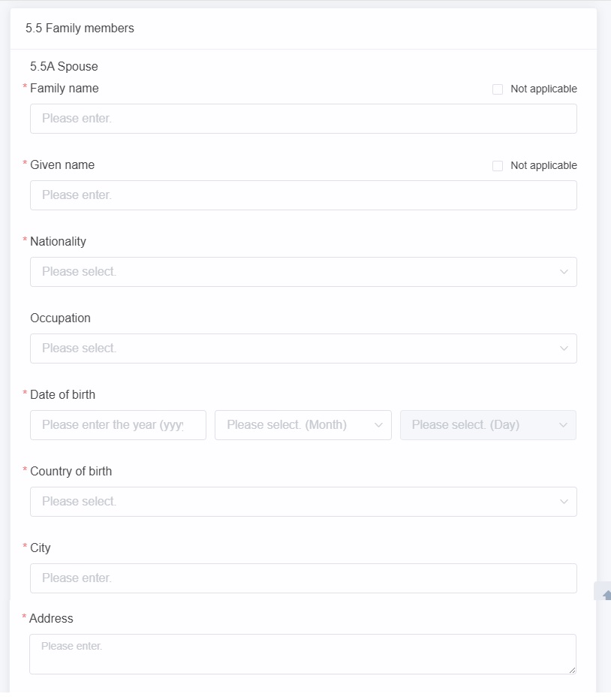Viewport: 611px width, 700px height.
Task: Click the back-to-top arrow icon
Action: coord(606,595)
